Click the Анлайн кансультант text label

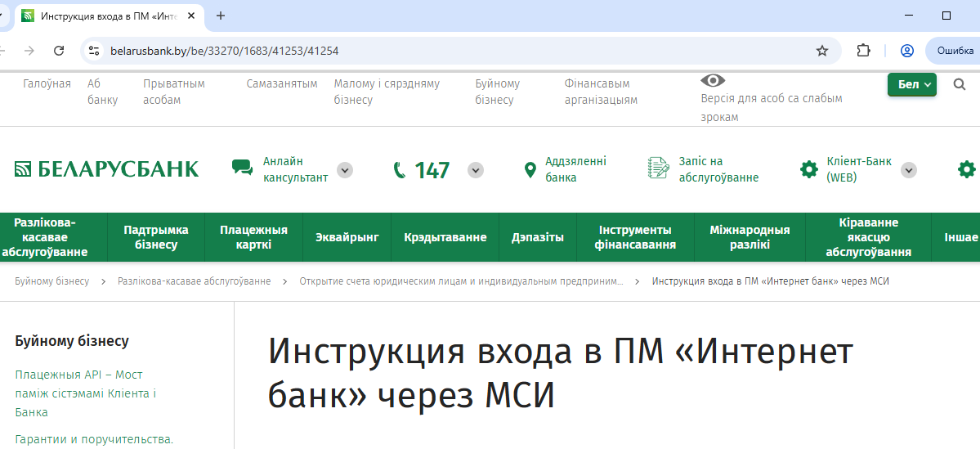click(x=296, y=169)
